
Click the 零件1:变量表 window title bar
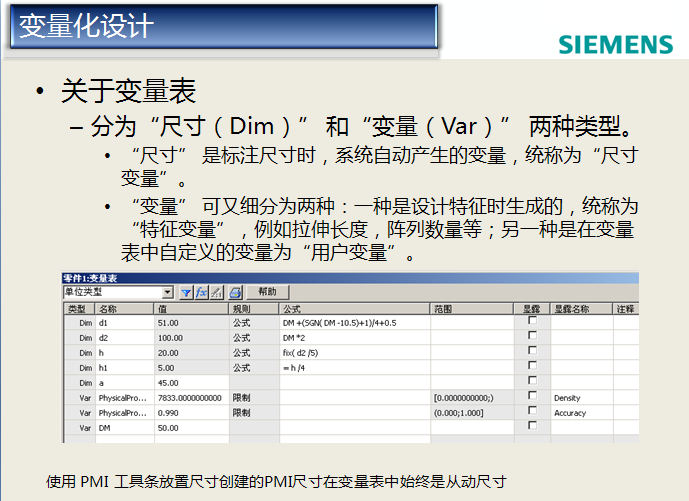(350, 278)
